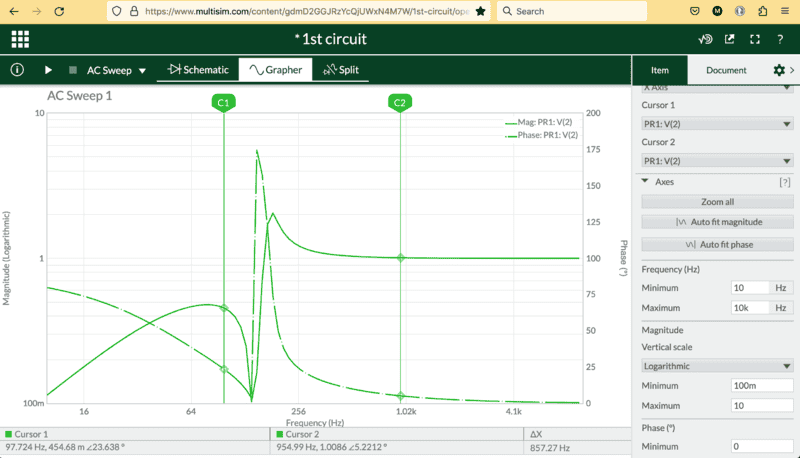Image resolution: width=800 pixels, height=458 pixels.
Task: Click the padlock site info icon
Action: point(134,11)
